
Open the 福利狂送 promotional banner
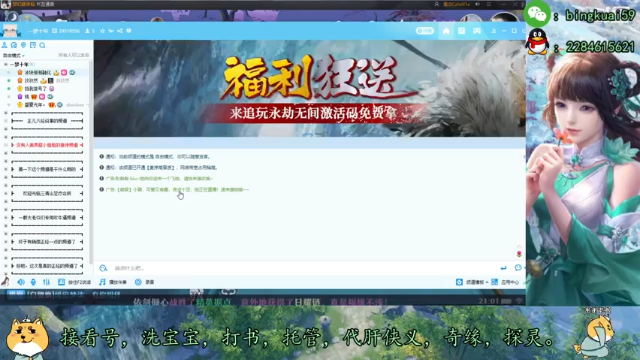pyautogui.click(x=309, y=88)
